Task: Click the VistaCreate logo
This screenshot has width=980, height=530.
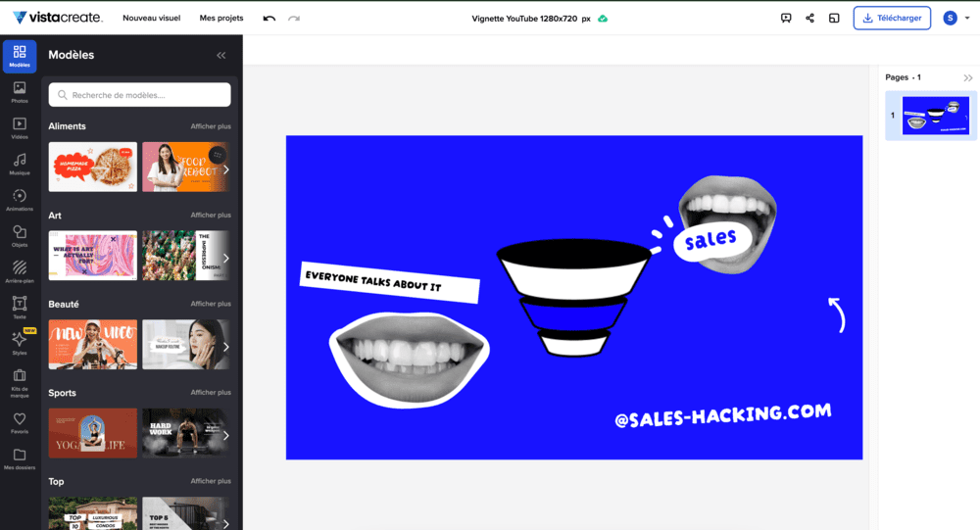Action: 58,18
